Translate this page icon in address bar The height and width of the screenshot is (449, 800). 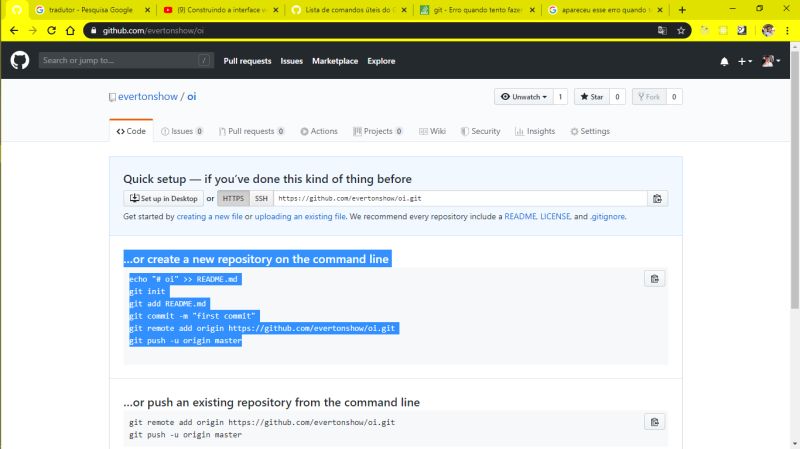tap(662, 31)
